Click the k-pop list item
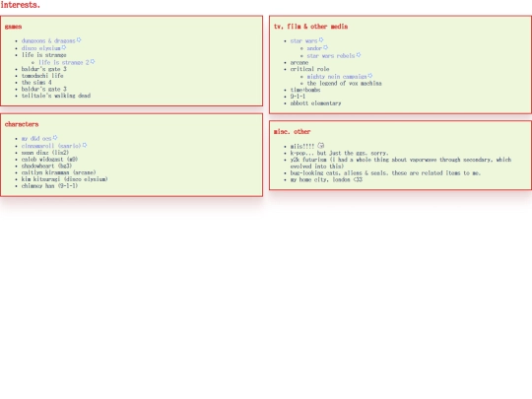This screenshot has height=399, width=532. tap(339, 154)
